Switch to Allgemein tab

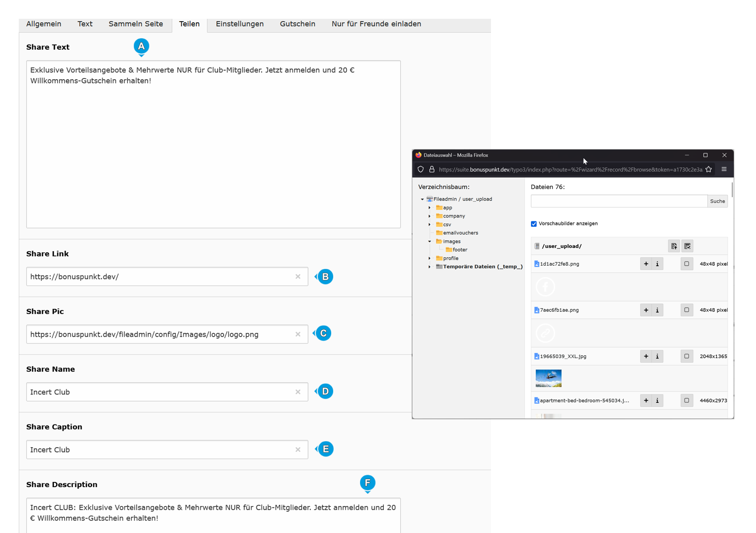point(43,24)
